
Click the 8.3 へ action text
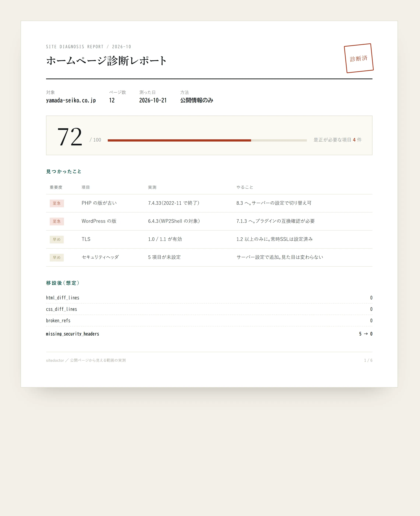(274, 203)
